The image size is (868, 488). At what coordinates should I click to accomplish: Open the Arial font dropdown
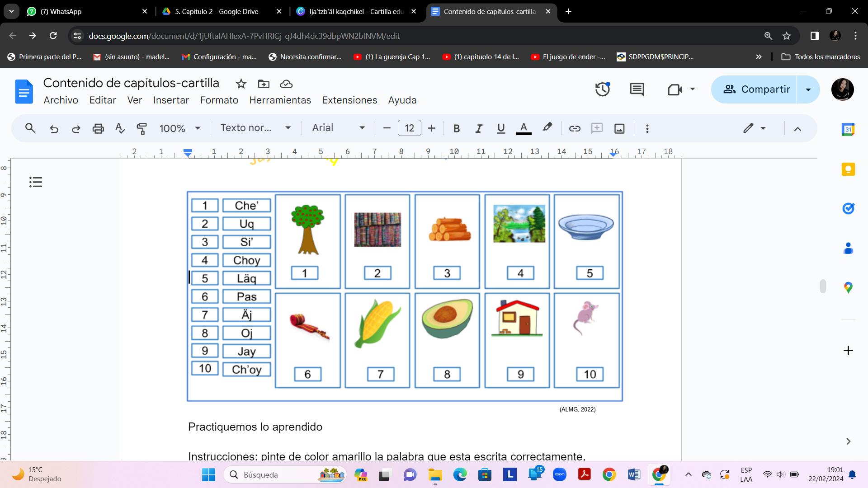pyautogui.click(x=338, y=128)
